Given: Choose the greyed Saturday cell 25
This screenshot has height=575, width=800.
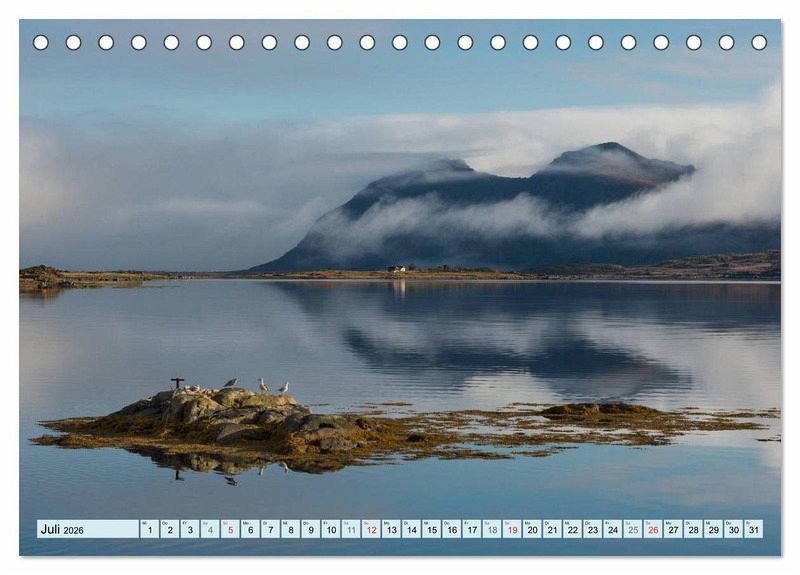Looking at the screenshot, I should [633, 529].
